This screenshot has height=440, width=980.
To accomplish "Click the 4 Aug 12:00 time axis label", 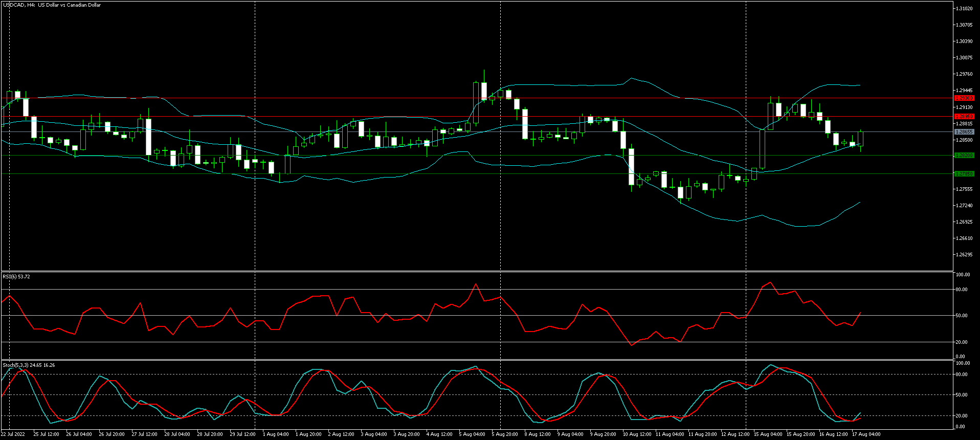I will 439,434.
